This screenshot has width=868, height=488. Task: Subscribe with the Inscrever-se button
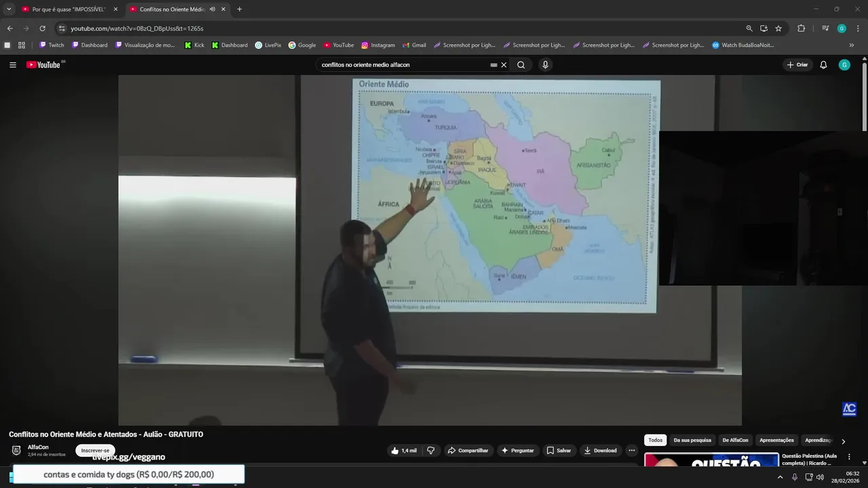point(95,451)
